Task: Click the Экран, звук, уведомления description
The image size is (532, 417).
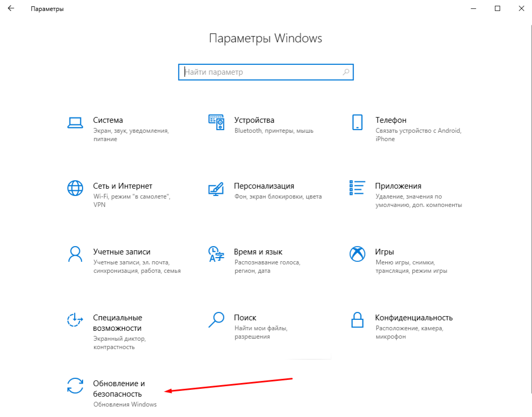Action: [131, 135]
